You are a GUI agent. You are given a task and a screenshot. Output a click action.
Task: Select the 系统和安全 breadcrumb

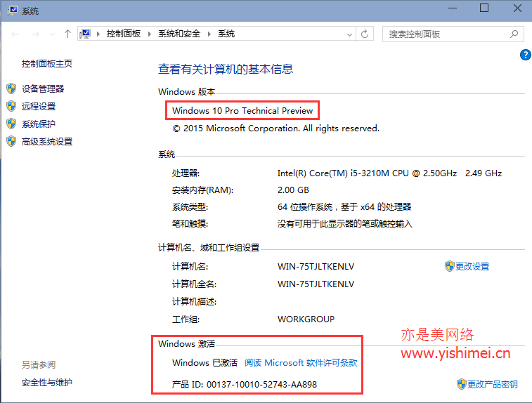[179, 34]
